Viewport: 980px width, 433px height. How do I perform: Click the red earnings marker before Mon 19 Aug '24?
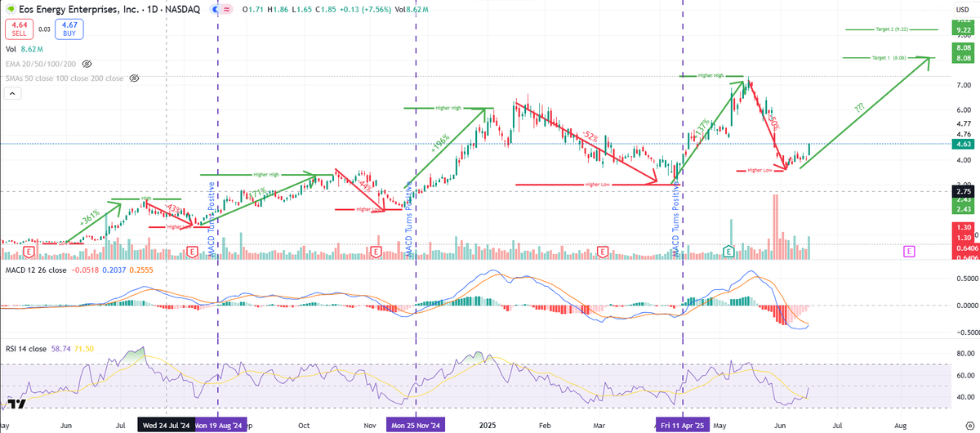click(192, 251)
